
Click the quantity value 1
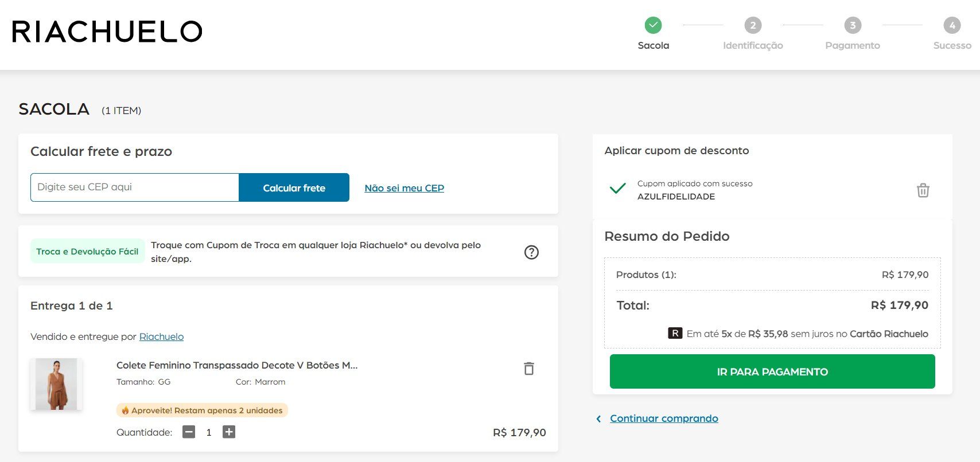(209, 433)
